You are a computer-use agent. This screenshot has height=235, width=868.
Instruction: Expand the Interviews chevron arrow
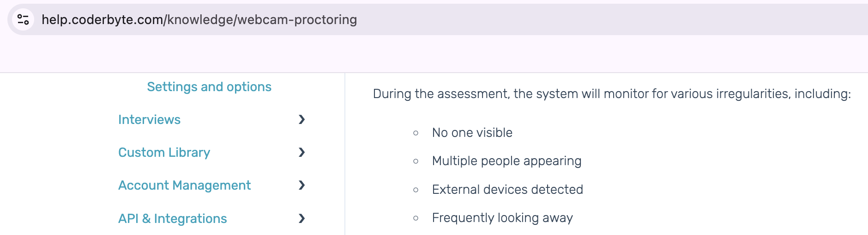tap(301, 120)
